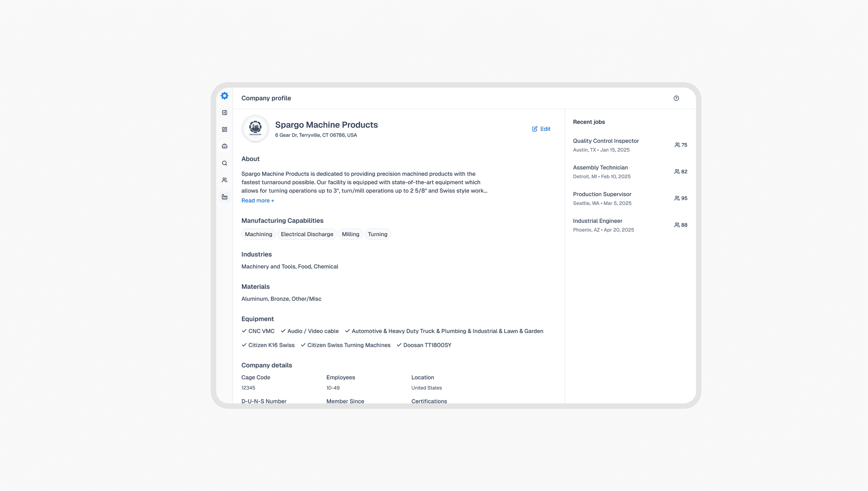This screenshot has height=491, width=868.
Task: Open the briefcase jobs icon
Action: tap(224, 146)
